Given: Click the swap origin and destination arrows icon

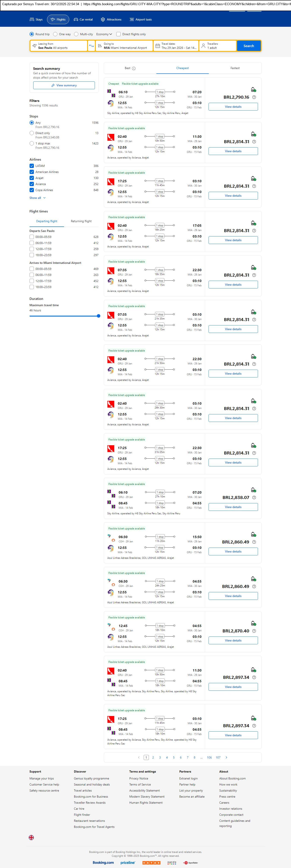Looking at the screenshot, I should click(91, 46).
